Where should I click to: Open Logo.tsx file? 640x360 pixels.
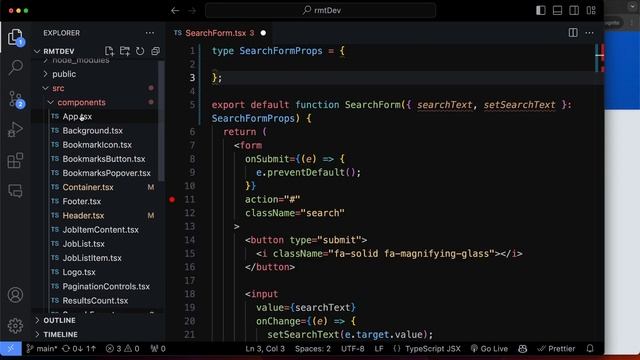pos(79,272)
